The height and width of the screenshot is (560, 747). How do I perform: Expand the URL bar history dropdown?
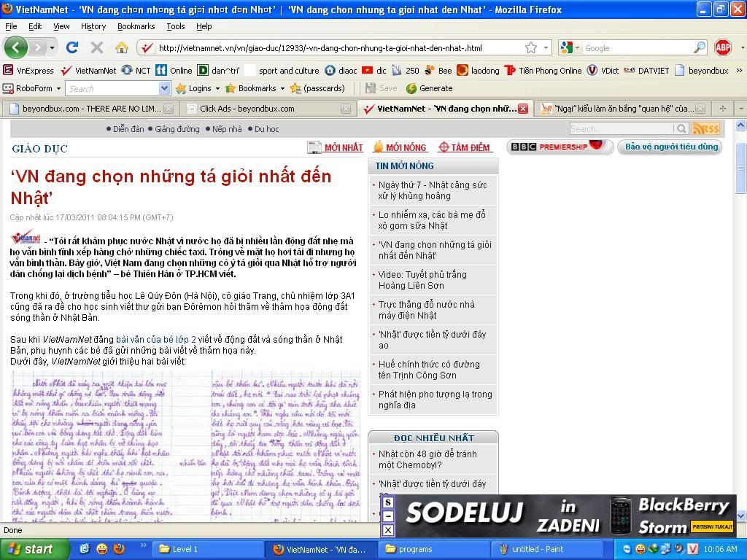[x=546, y=47]
